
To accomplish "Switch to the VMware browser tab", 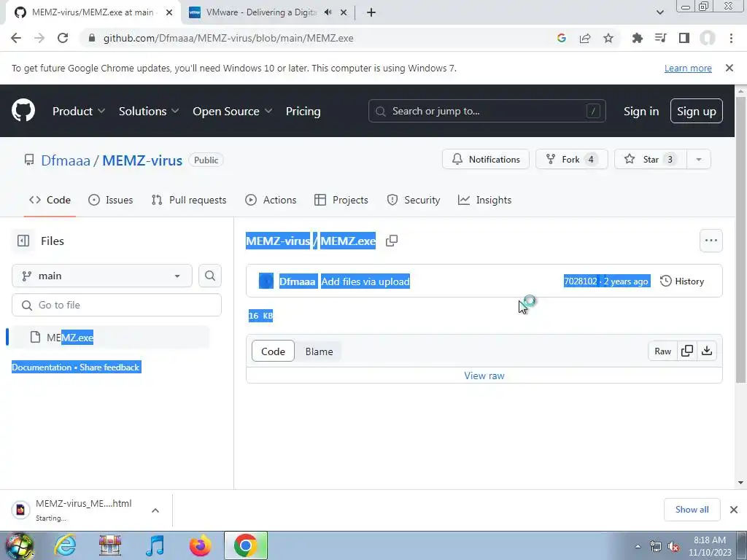I will (x=267, y=12).
